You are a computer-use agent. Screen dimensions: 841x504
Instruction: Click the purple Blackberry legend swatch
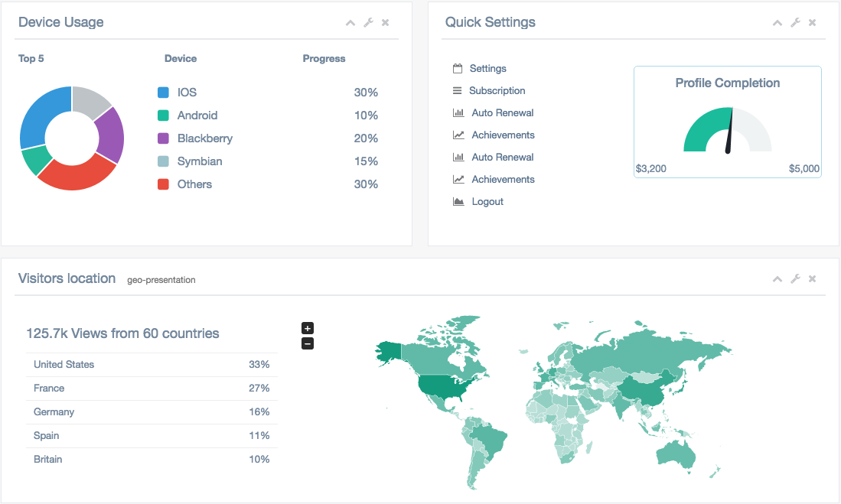tap(163, 138)
